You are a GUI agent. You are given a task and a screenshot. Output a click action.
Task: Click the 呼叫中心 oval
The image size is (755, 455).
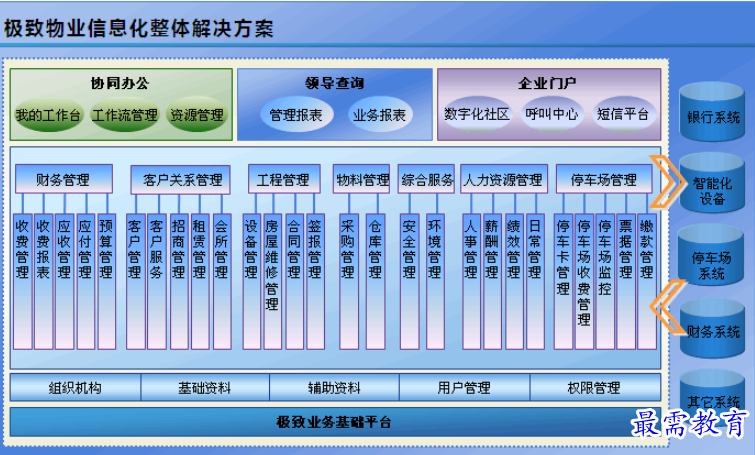[x=552, y=114]
